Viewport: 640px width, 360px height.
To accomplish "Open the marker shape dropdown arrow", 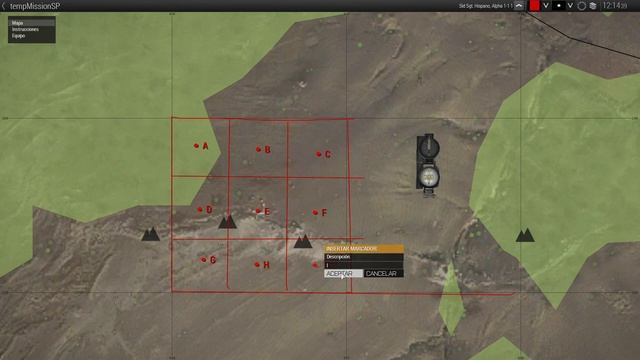I will (570, 6).
